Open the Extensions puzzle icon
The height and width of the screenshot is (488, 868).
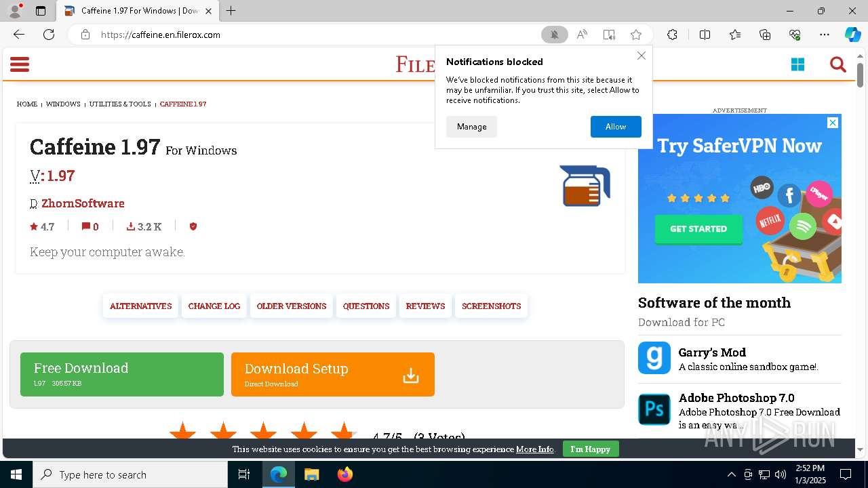pos(672,35)
